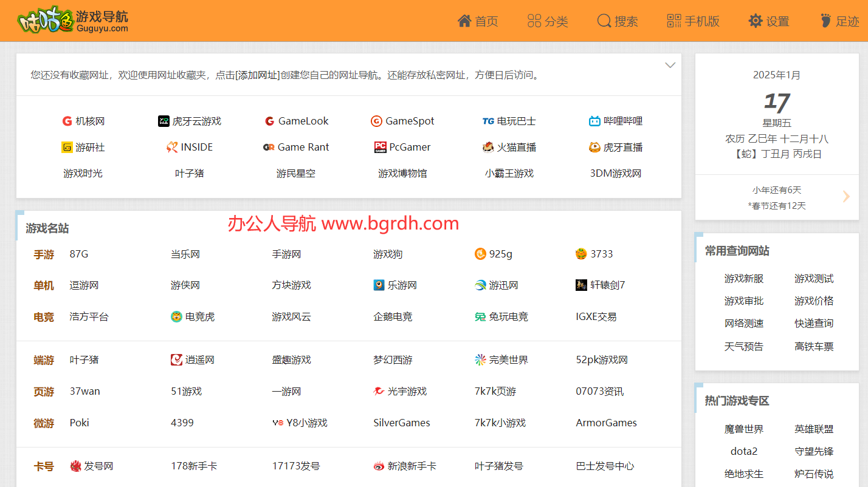Image resolution: width=868 pixels, height=487 pixels.
Task: Open the 3DM游戏网 link
Action: pos(616,173)
